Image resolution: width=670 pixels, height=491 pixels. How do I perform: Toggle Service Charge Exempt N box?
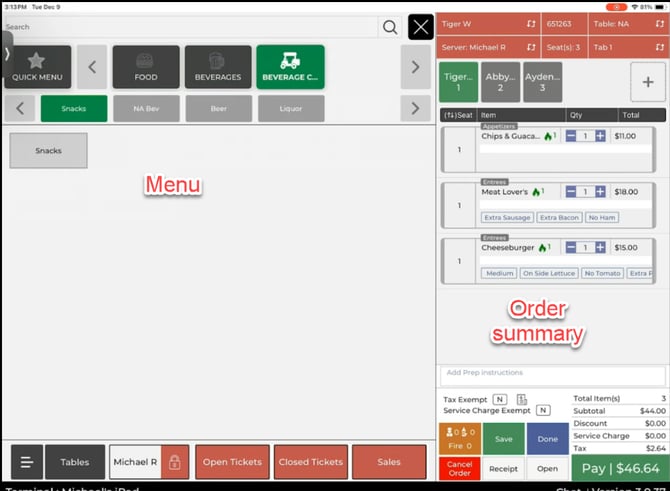coord(543,410)
